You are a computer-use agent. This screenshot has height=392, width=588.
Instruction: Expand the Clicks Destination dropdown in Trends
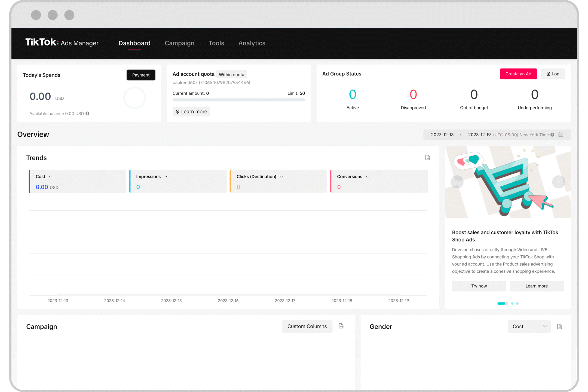point(282,176)
